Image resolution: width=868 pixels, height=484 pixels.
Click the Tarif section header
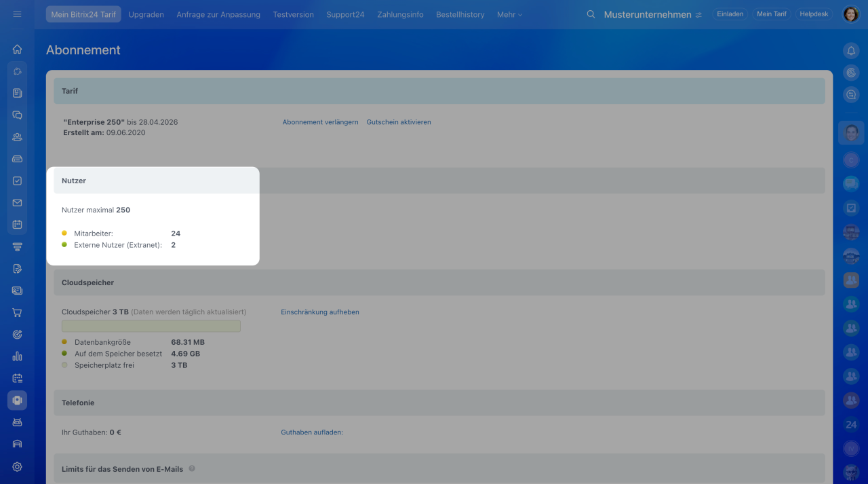(x=439, y=91)
